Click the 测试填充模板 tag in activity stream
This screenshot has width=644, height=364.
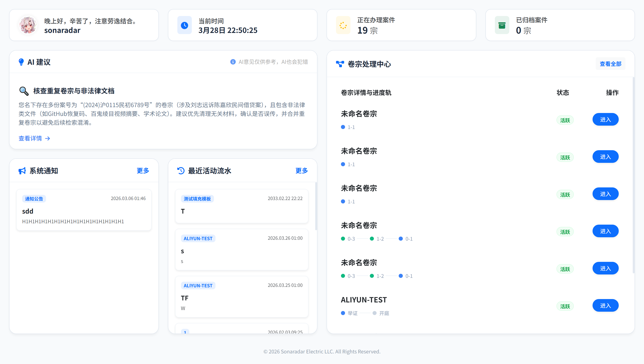click(x=197, y=198)
